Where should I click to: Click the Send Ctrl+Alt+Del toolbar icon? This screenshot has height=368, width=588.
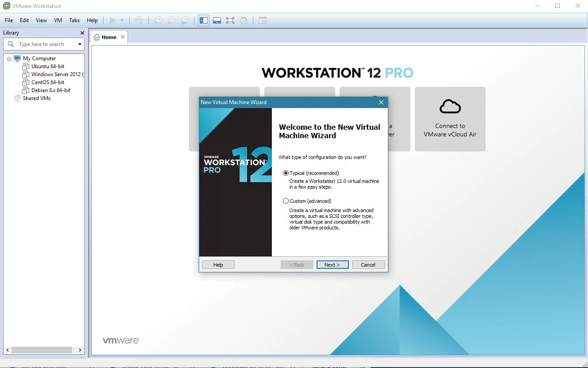(139, 20)
